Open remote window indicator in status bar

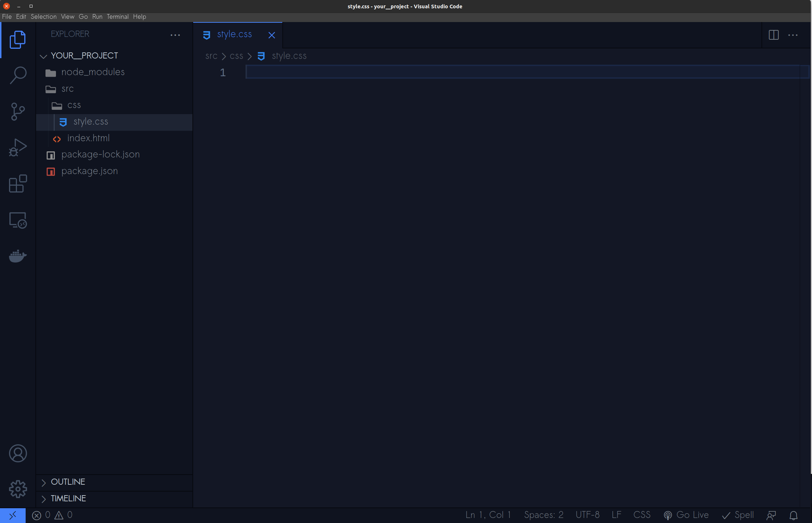pos(13,515)
